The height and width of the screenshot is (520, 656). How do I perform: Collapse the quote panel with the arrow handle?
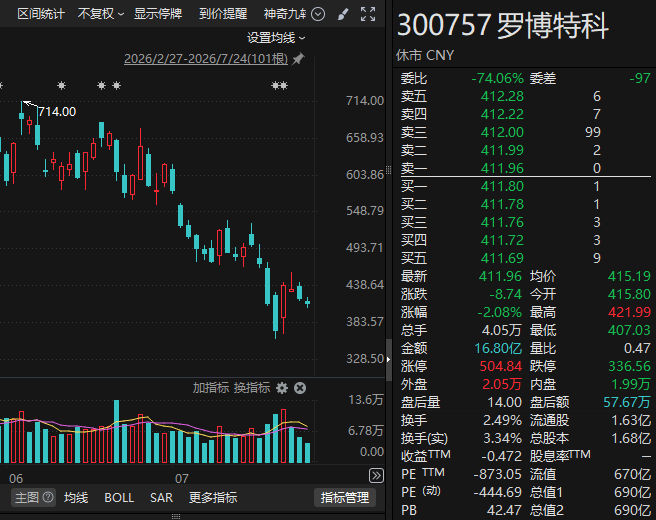coord(389,359)
